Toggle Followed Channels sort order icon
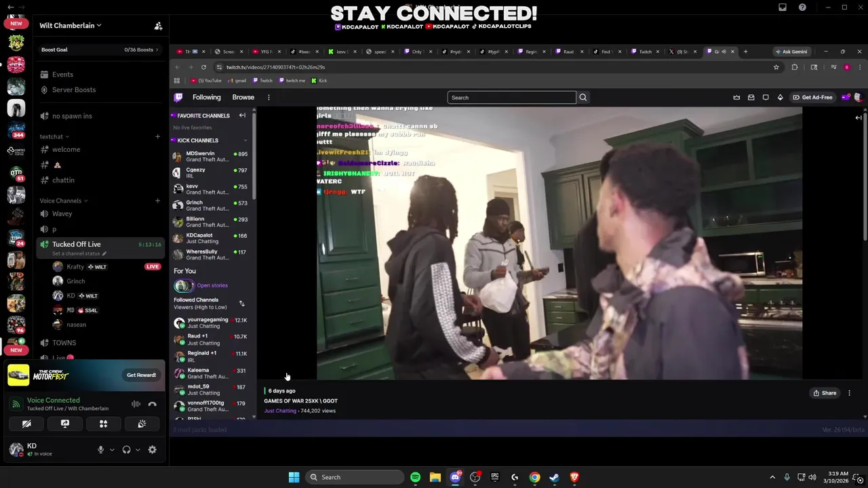 click(x=242, y=304)
